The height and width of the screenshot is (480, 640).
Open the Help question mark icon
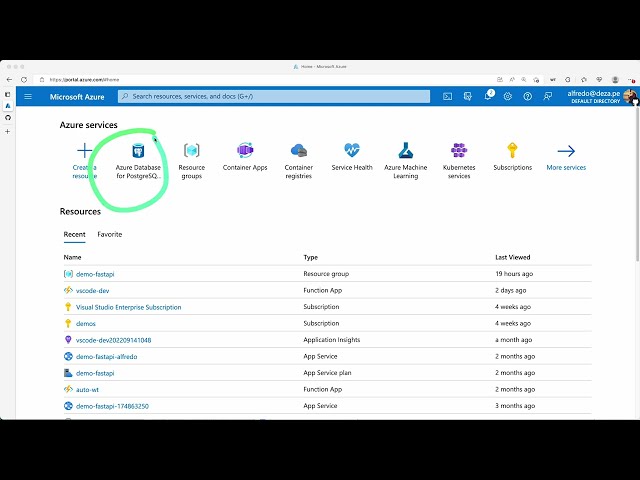528,96
